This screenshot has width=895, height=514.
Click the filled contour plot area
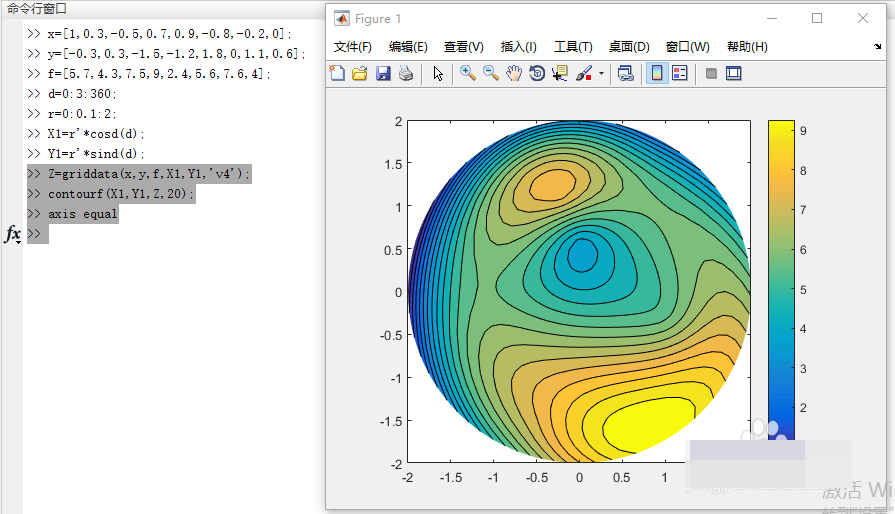tap(579, 292)
